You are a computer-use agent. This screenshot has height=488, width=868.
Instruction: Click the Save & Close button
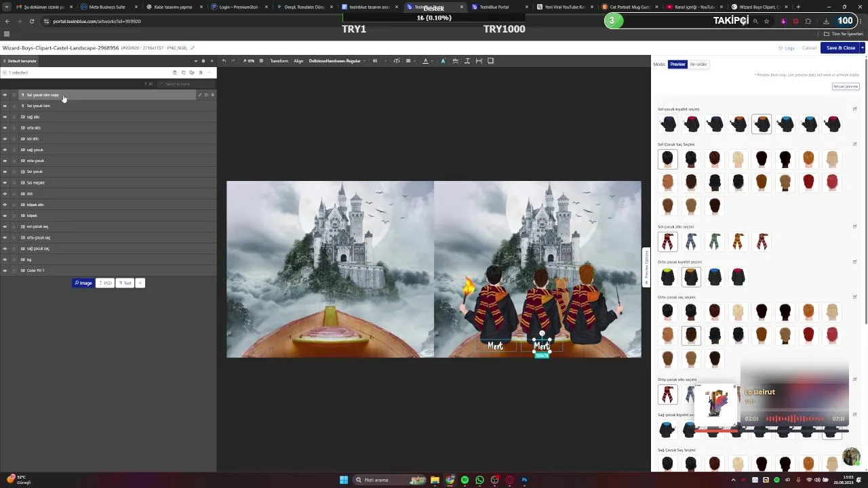840,48
